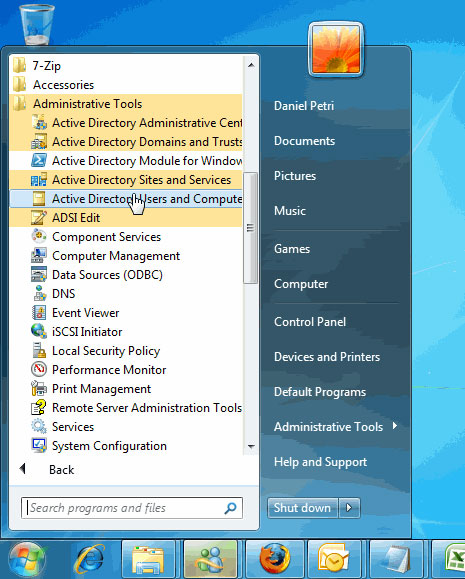
Task: Click the Shut down button
Action: (302, 508)
